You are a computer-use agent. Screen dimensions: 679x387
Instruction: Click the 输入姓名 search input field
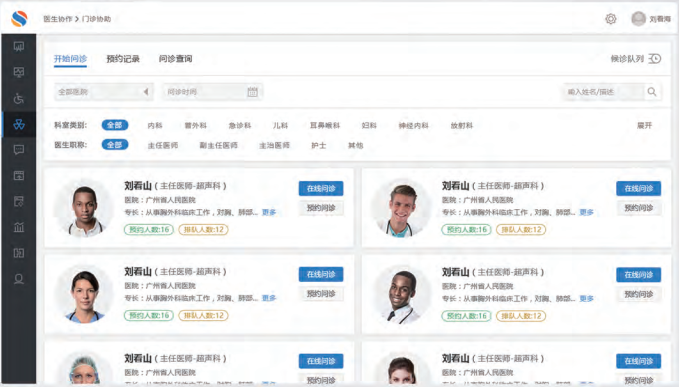point(604,92)
